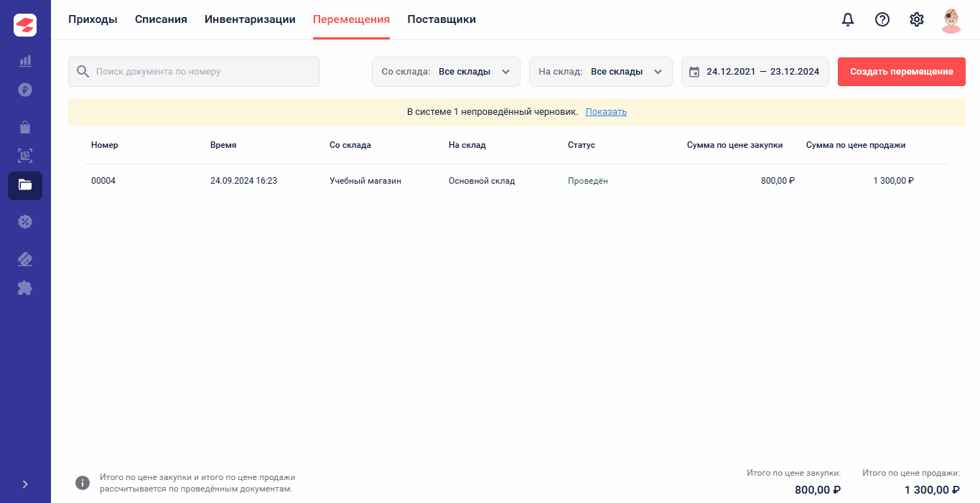The image size is (980, 503).
Task: Open the puzzle piece integrations icon
Action: coord(25,288)
